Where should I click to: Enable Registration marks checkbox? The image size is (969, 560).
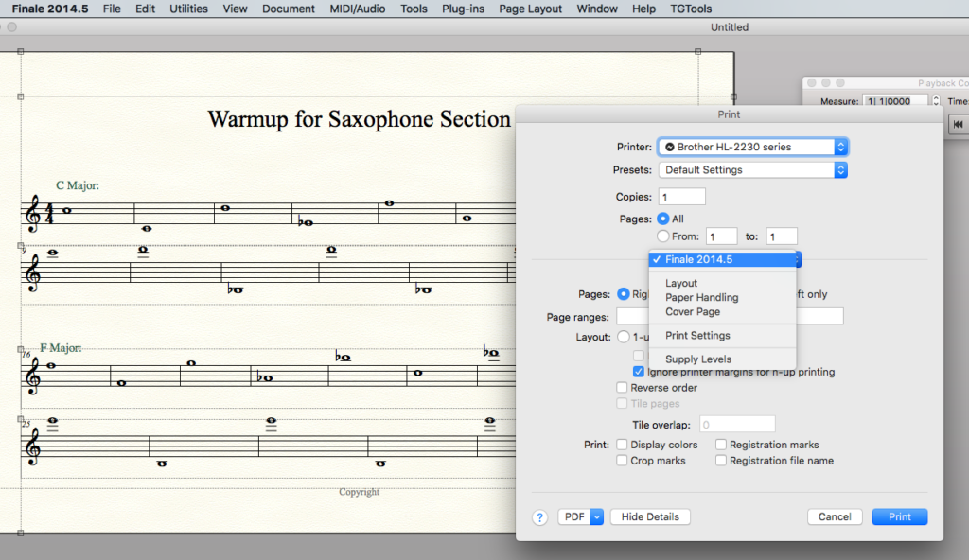click(x=721, y=445)
